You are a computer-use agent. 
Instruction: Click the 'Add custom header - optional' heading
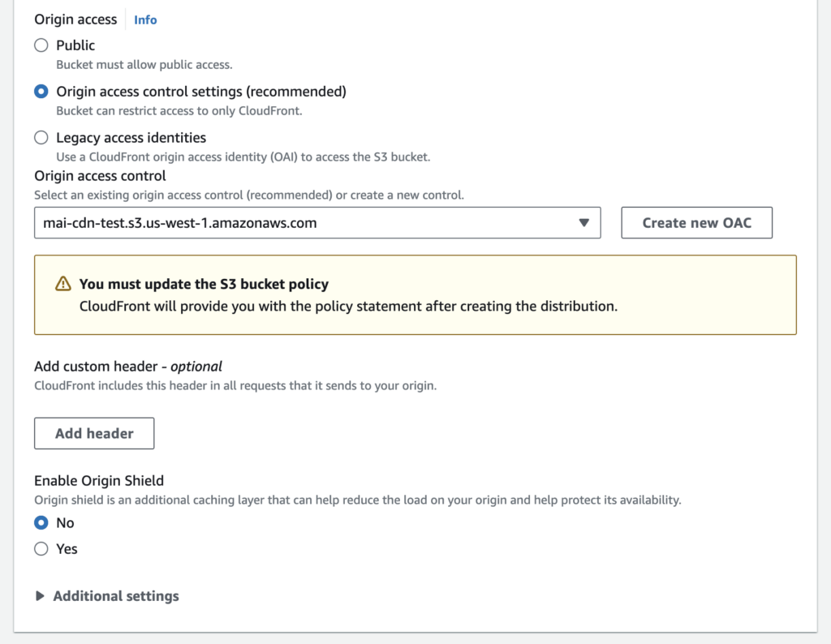pyautogui.click(x=127, y=366)
